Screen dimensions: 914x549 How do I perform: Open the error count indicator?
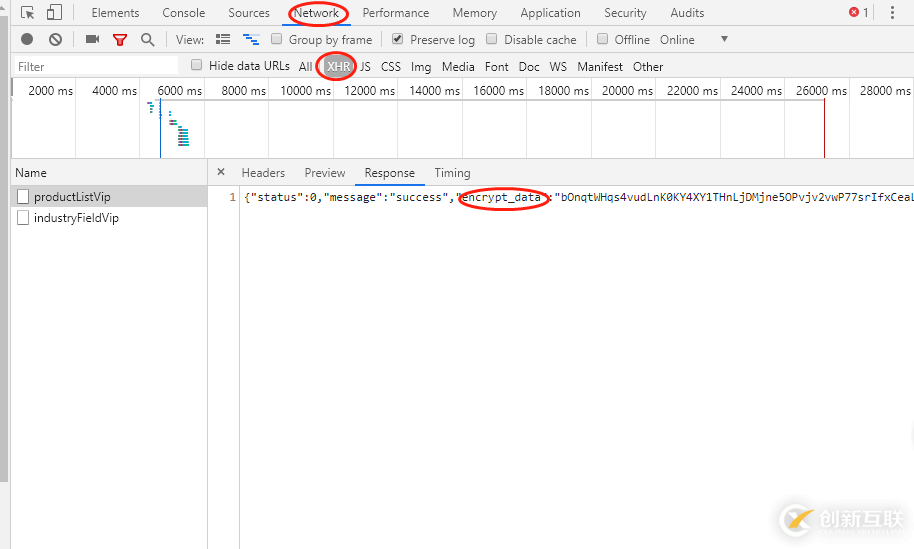859,12
